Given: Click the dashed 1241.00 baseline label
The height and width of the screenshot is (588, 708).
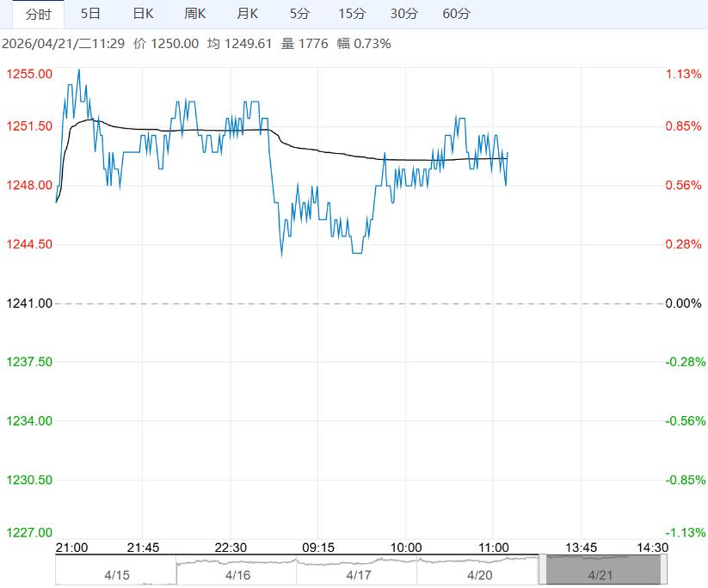Looking at the screenshot, I should coord(29,303).
